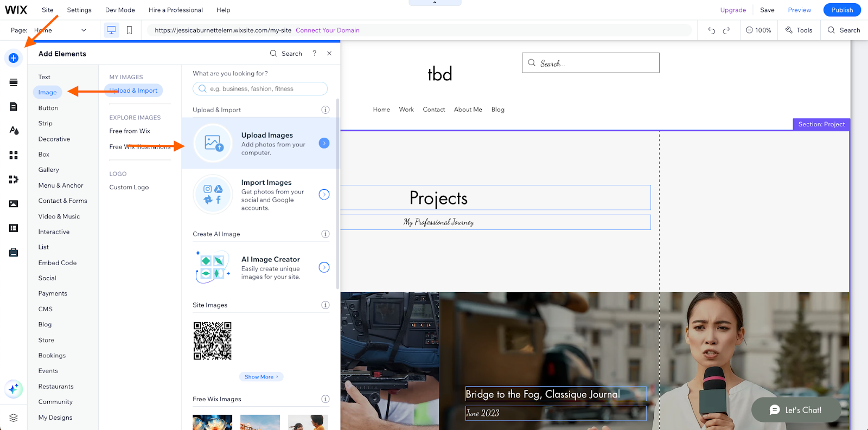Open the Layers icon at sidebar bottom
The height and width of the screenshot is (430, 868).
(14, 418)
